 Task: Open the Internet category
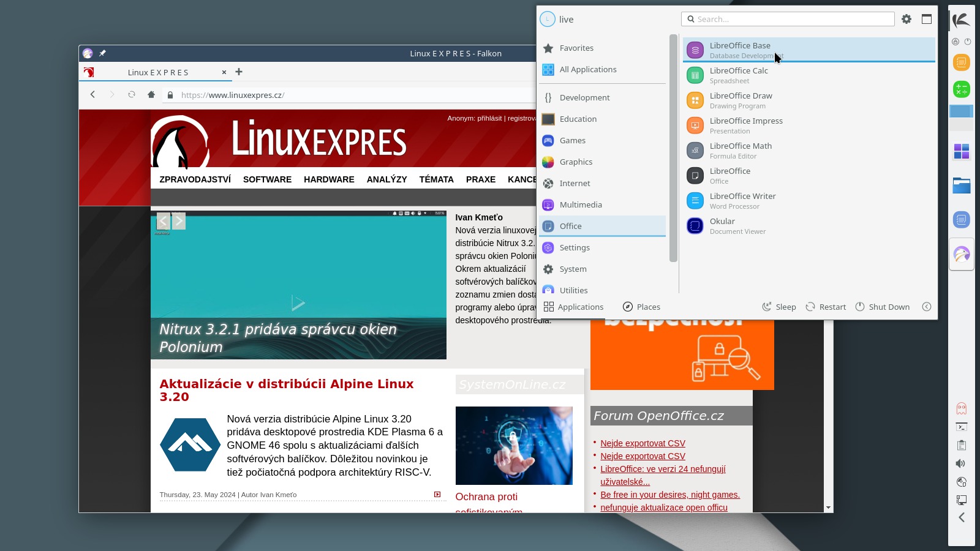[602, 183]
